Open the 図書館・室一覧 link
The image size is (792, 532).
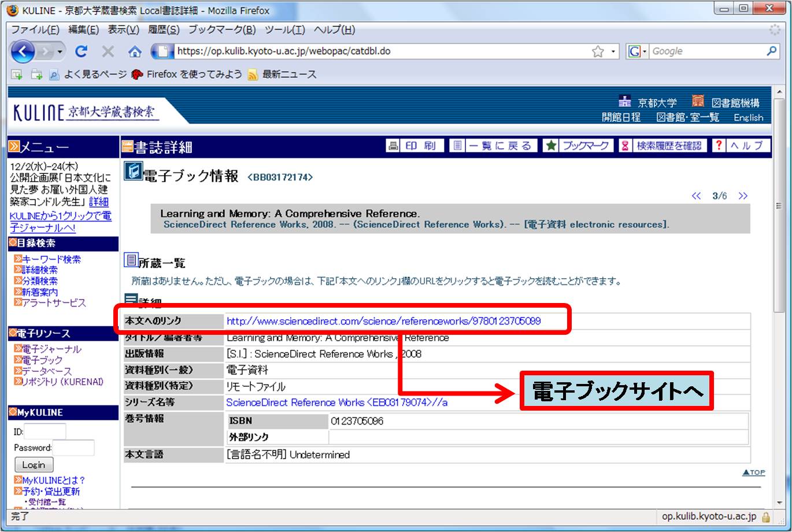pos(688,117)
